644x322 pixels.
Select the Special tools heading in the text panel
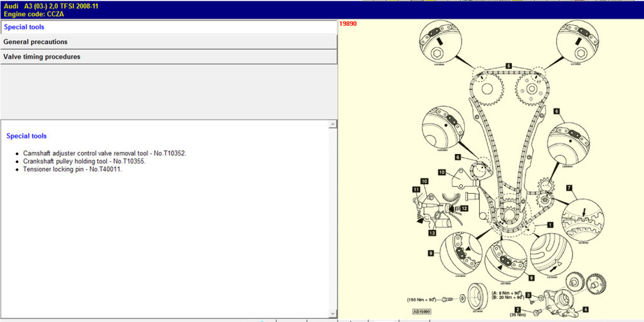click(x=26, y=136)
